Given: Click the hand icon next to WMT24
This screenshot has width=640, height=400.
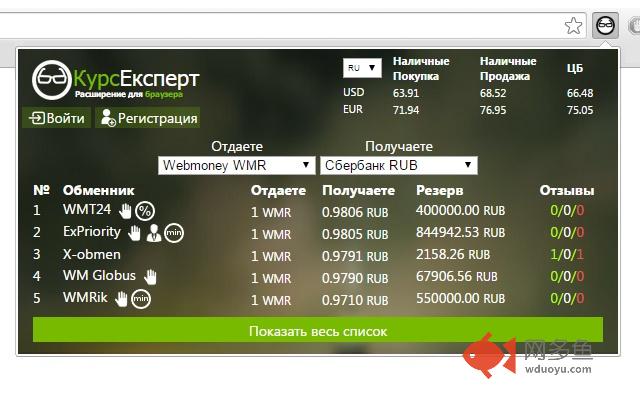Looking at the screenshot, I should (x=125, y=211).
